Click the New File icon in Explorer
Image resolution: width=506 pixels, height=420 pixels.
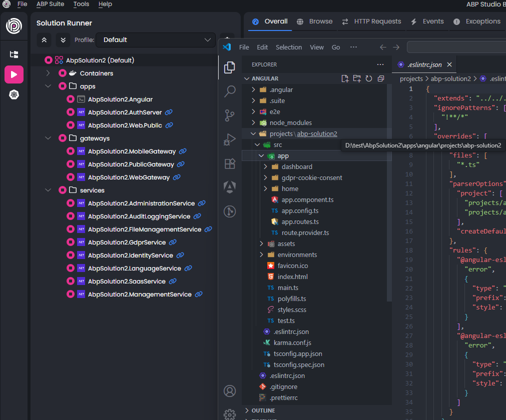click(x=345, y=78)
